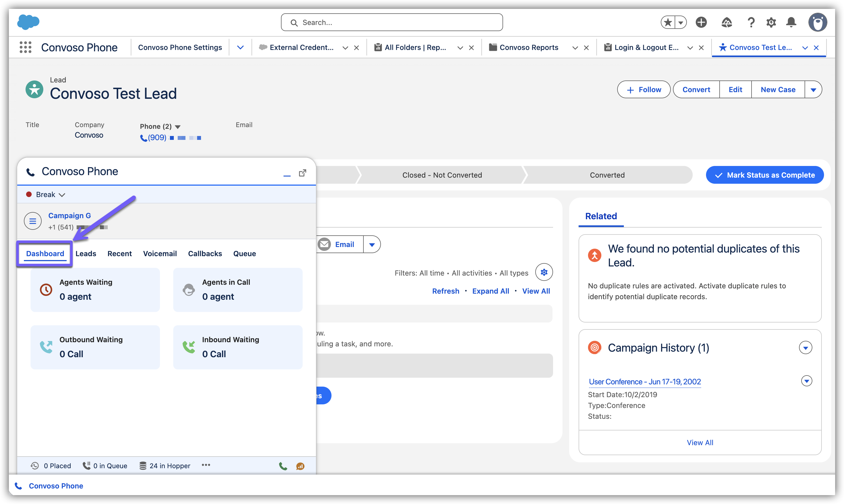844x504 pixels.
Task: Switch to the Voicemail tab
Action: 160,254
